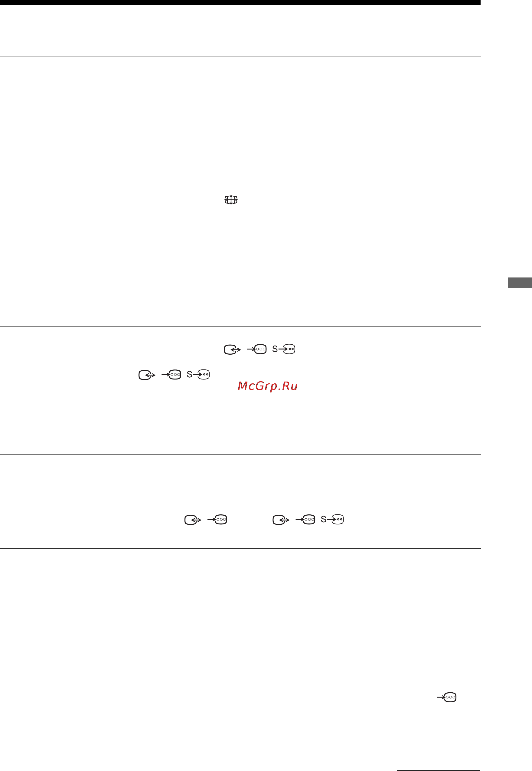
Task: Click the screen format icon with four arrows
Action: (x=231, y=200)
